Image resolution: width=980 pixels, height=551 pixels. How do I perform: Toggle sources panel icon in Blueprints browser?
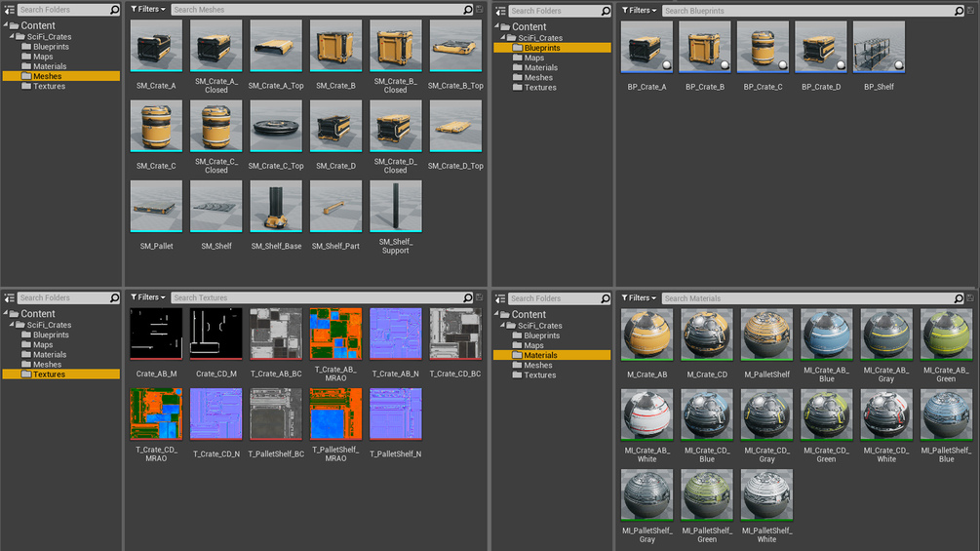click(x=500, y=12)
